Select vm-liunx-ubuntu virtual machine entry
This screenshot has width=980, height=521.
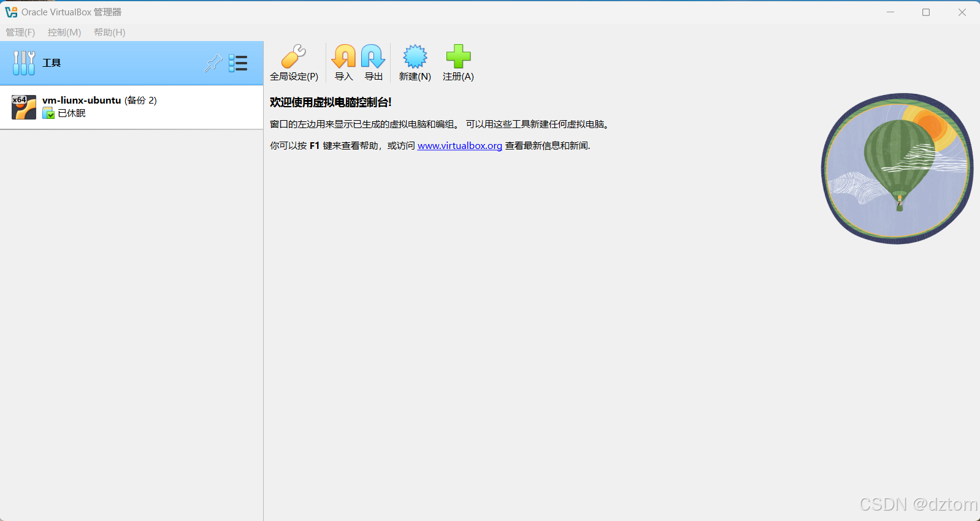(132, 107)
